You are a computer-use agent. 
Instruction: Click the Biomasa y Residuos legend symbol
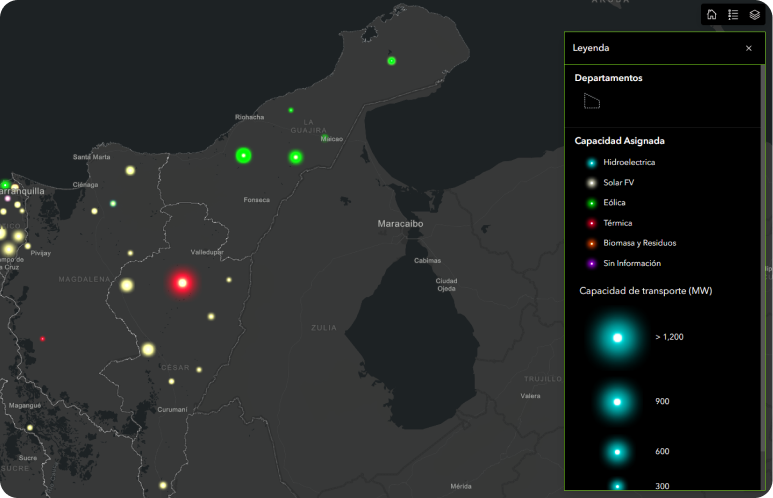(592, 243)
